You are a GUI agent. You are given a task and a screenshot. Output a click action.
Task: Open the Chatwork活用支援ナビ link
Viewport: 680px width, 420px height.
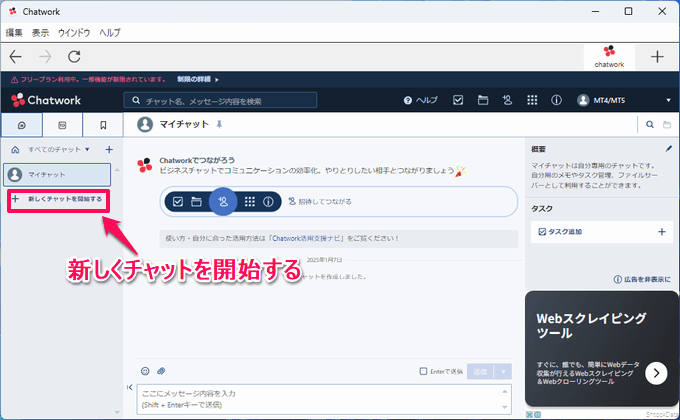coord(307,239)
